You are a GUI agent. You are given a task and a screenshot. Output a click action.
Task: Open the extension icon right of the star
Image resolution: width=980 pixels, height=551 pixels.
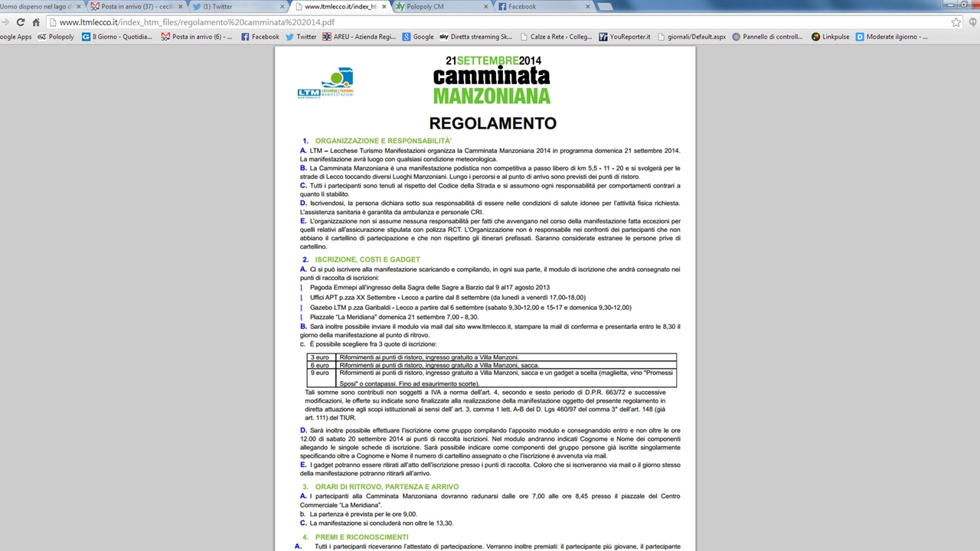[x=973, y=22]
